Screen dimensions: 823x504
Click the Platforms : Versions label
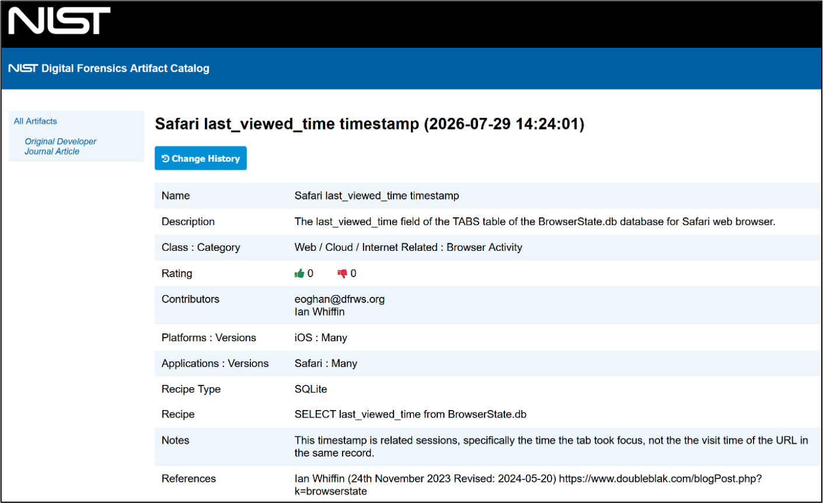(x=209, y=338)
